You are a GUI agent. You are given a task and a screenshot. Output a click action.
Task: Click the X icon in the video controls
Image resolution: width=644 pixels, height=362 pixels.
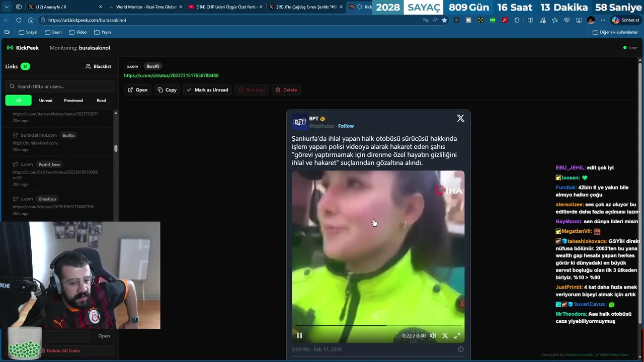(x=445, y=335)
